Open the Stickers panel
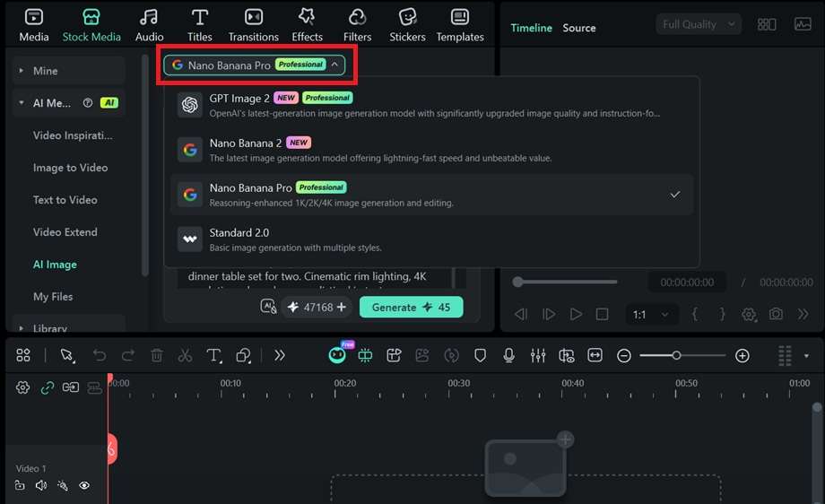Viewport: 825px width, 504px height. point(407,25)
